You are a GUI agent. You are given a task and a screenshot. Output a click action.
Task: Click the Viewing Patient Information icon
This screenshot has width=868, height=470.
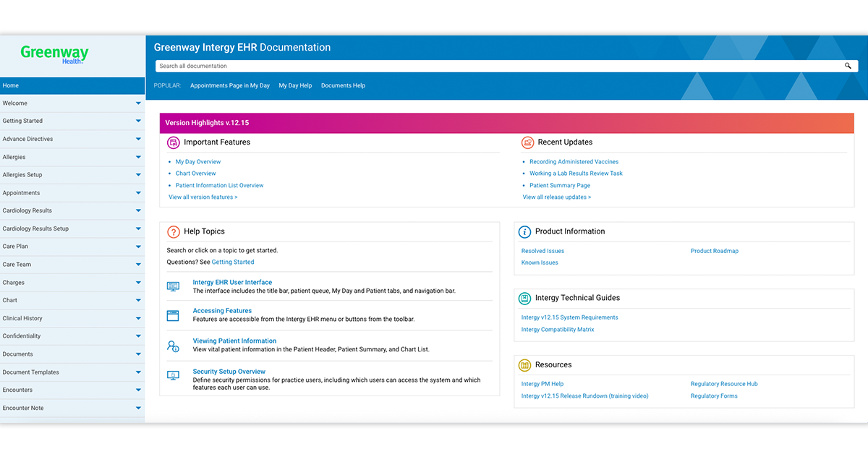coord(173,346)
